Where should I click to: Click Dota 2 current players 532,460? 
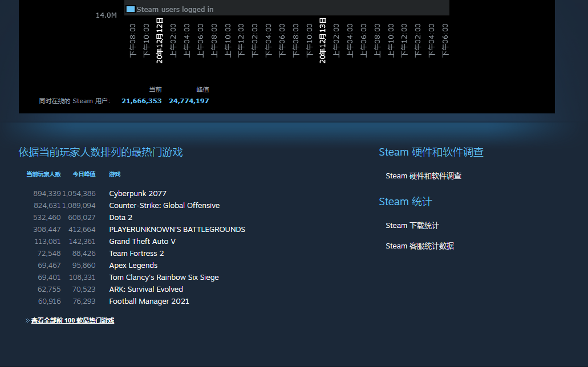(47, 218)
